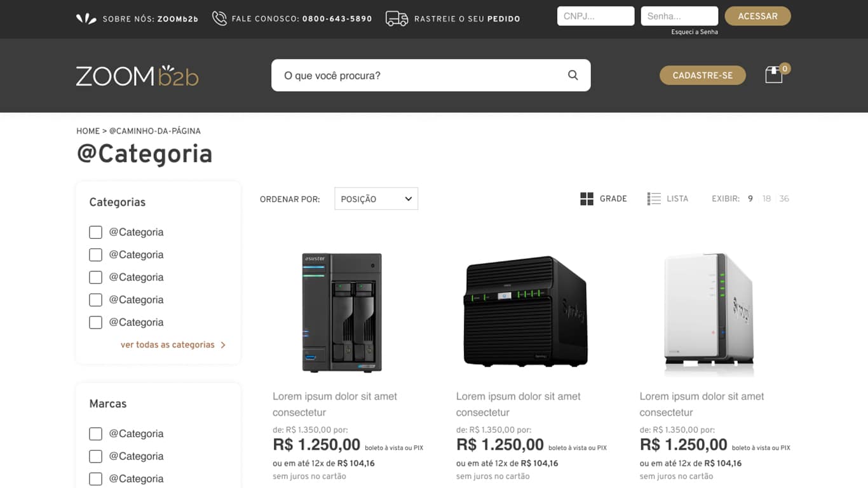
Task: Open the Ordenar Por POSIÇÃO dropdown
Action: point(376,199)
